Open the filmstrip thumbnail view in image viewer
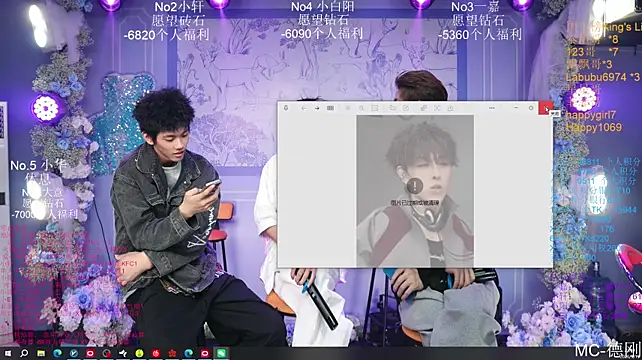Image resolution: width=642 pixels, height=360 pixels. [330, 108]
